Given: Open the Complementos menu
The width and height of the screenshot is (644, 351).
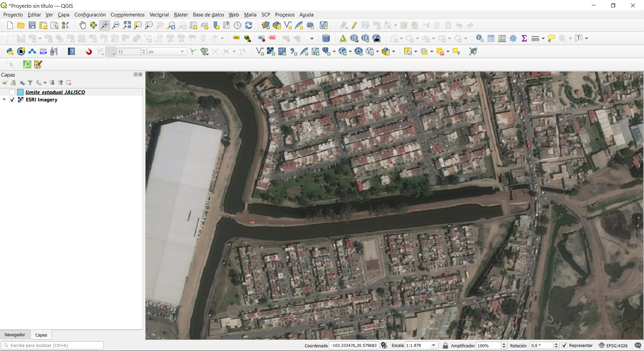Looking at the screenshot, I should (127, 15).
